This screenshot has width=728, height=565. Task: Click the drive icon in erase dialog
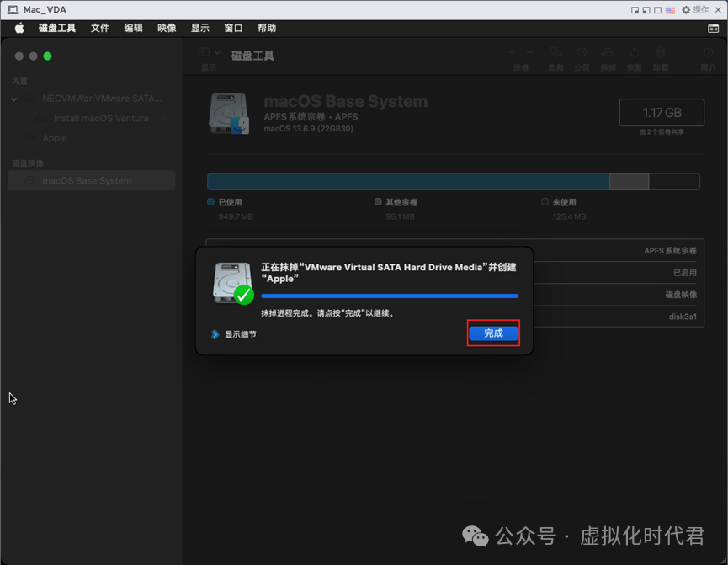click(232, 283)
